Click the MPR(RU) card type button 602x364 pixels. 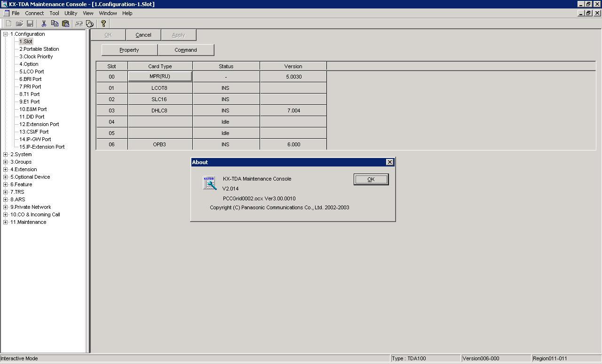click(160, 76)
